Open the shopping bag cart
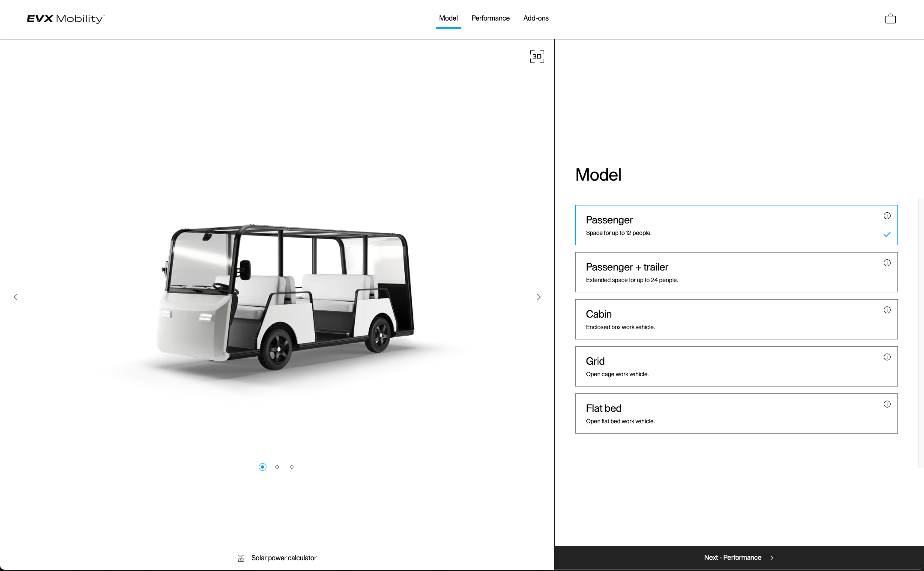Screen dimensions: 924x571 click(x=890, y=18)
